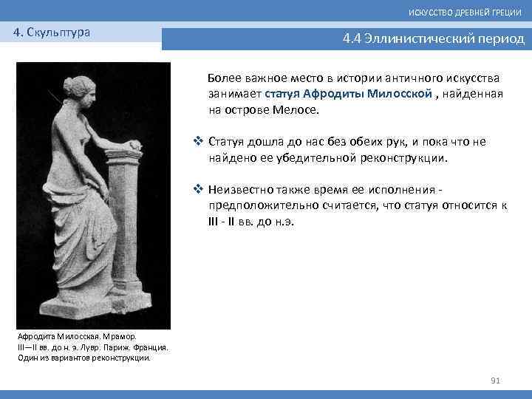The width and height of the screenshot is (532, 399).
Task: Click the line 'Неизвестно также время ее исполнения -'
Action: coord(325,190)
